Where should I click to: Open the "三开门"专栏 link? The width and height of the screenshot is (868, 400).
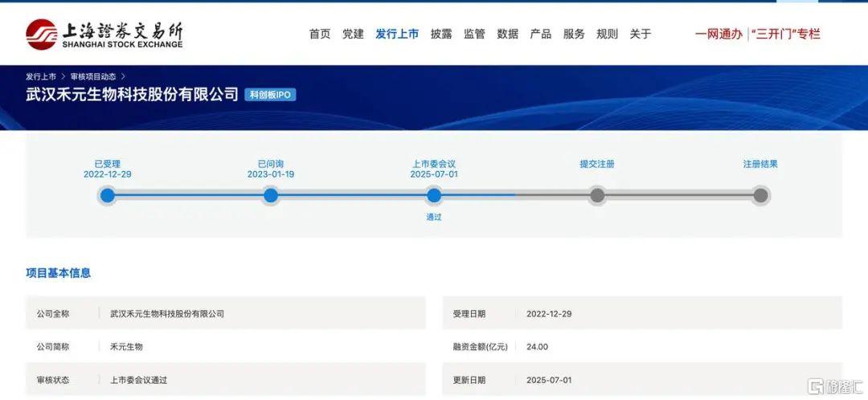coord(785,34)
